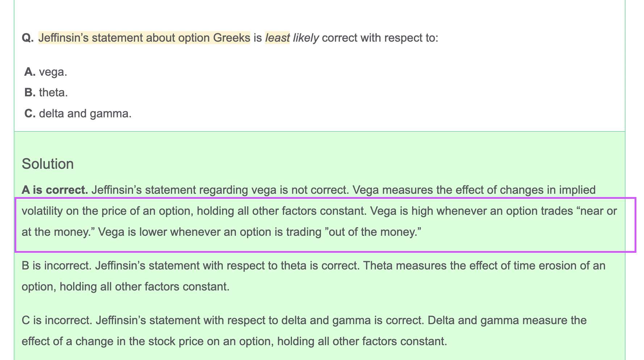The width and height of the screenshot is (644, 360).
Task: Click the highlighted 'Jeffinsin's statement about option Greeks' text
Action: [x=144, y=38]
